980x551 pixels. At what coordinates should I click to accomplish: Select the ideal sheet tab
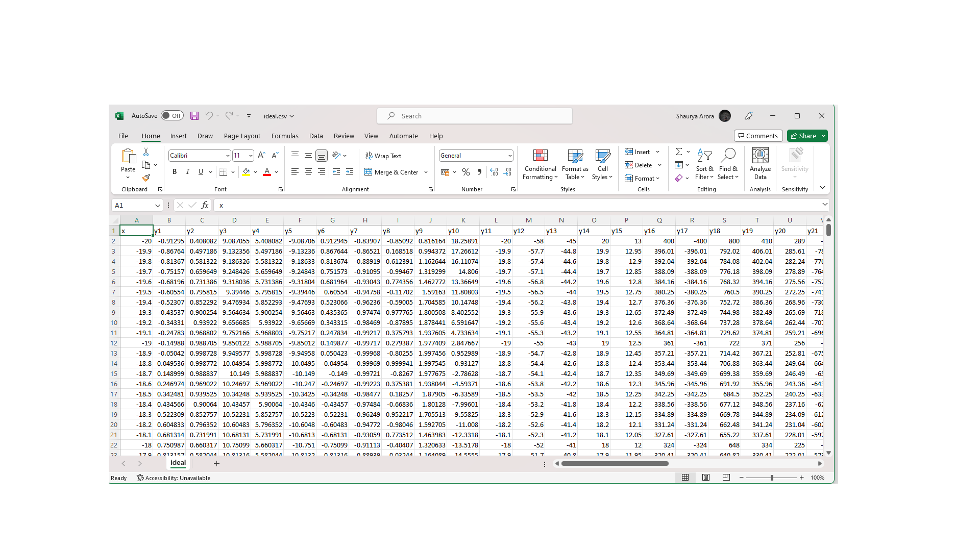tap(178, 463)
